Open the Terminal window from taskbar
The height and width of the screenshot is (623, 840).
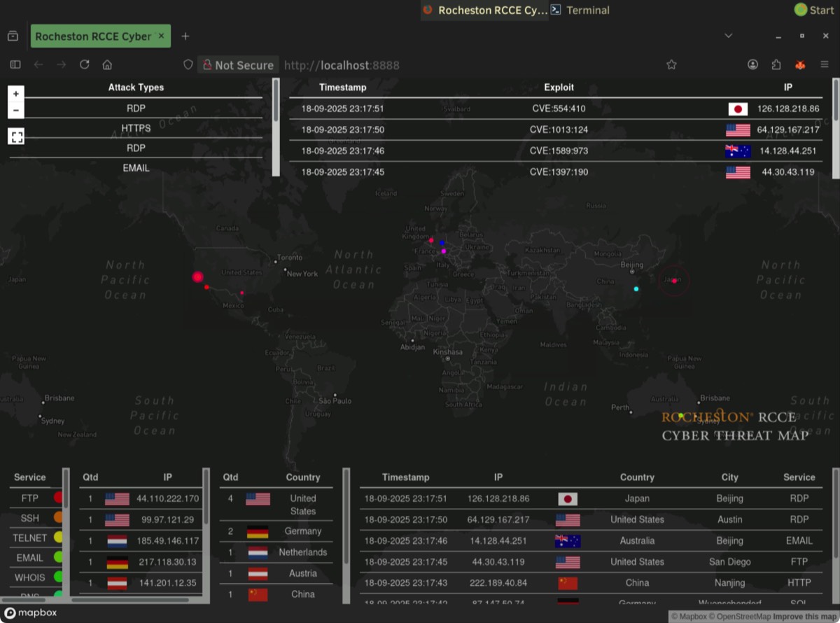tap(580, 10)
